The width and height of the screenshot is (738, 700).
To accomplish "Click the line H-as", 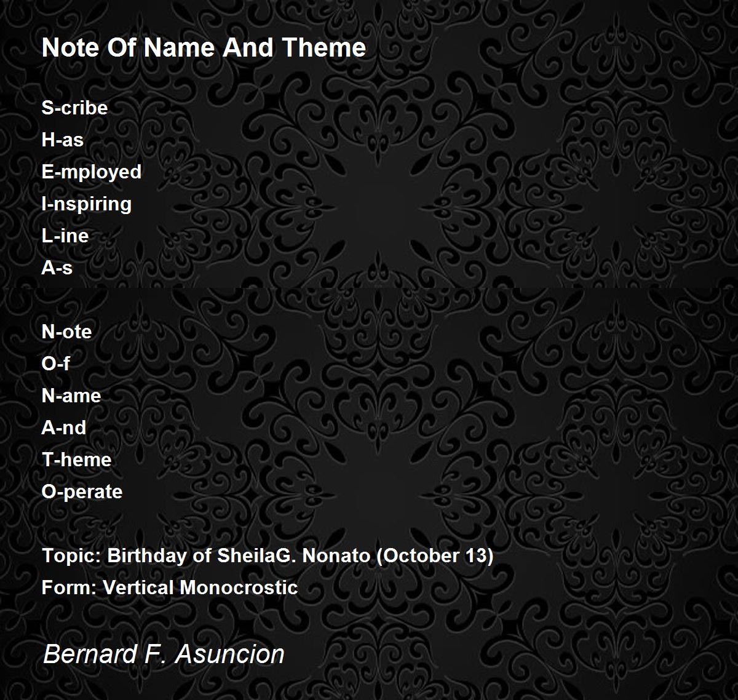I will point(63,140).
